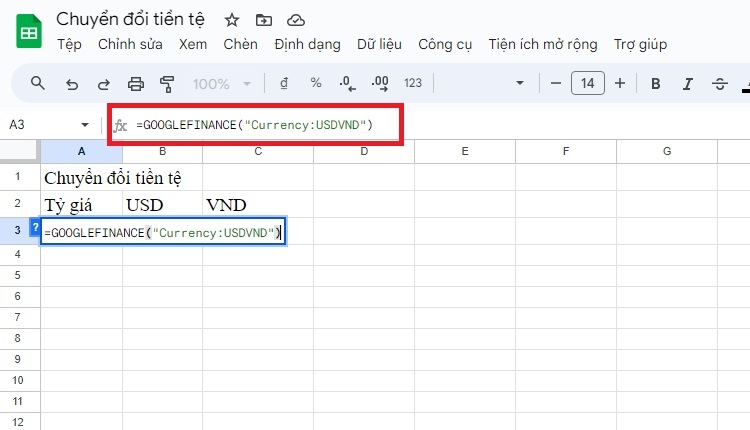The height and width of the screenshot is (430, 750).
Task: Select empty cell F7
Action: coord(566,318)
